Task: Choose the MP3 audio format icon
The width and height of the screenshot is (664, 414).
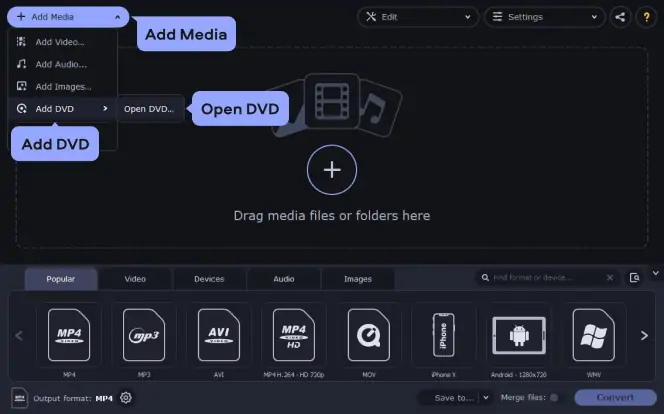Action: [144, 335]
